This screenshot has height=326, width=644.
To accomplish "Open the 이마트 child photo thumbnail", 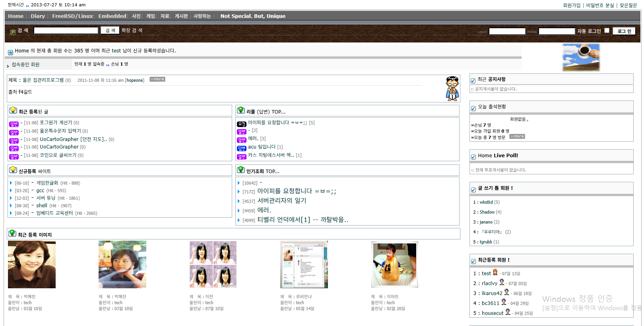I will [394, 264].
